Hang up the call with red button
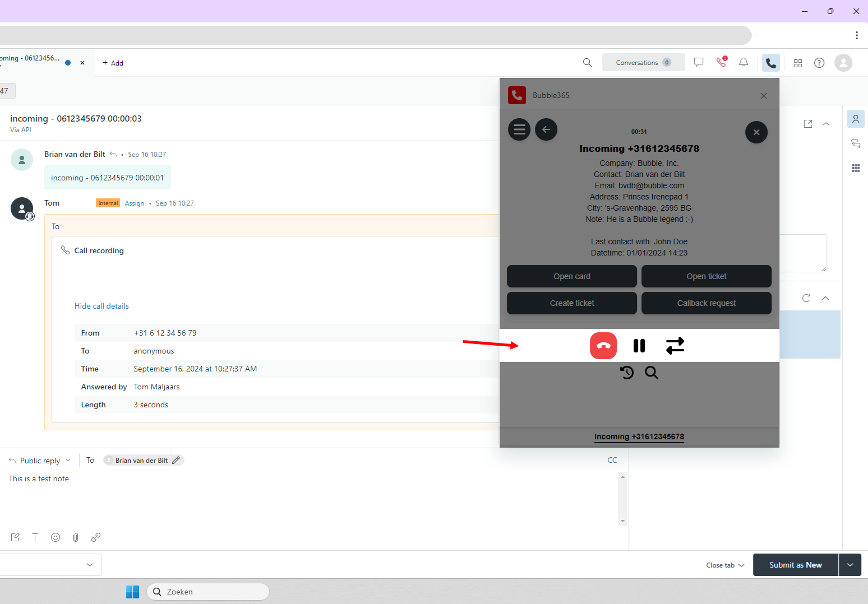This screenshot has width=868, height=604. [603, 346]
